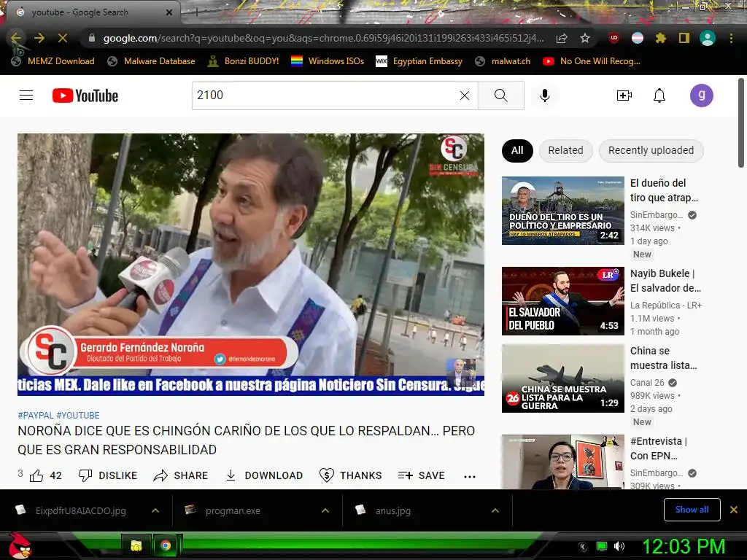
Task: Open YouTube notifications bell
Action: click(659, 96)
